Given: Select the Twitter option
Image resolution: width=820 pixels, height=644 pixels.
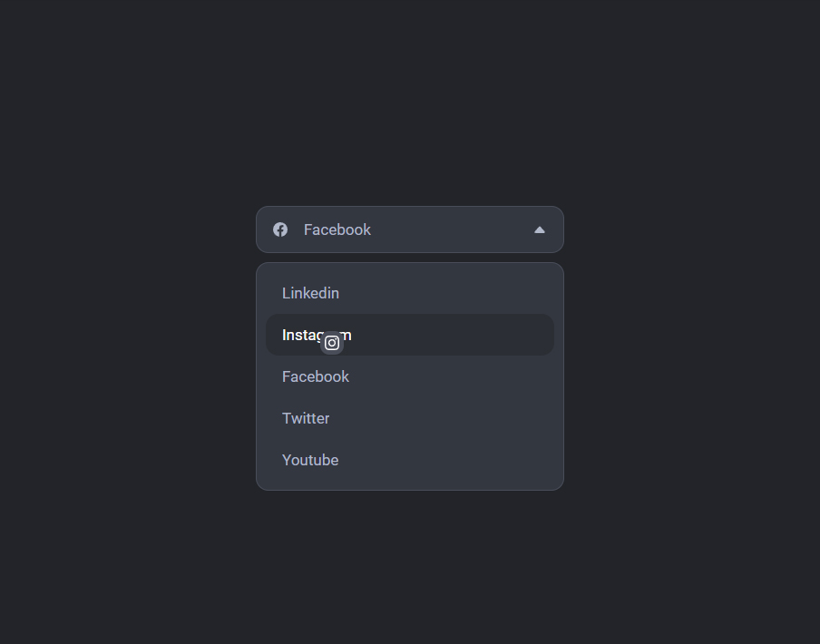Looking at the screenshot, I should point(410,419).
